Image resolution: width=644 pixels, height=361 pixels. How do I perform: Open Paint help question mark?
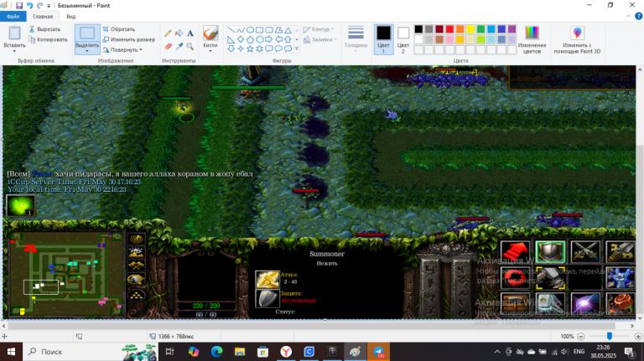[639, 16]
